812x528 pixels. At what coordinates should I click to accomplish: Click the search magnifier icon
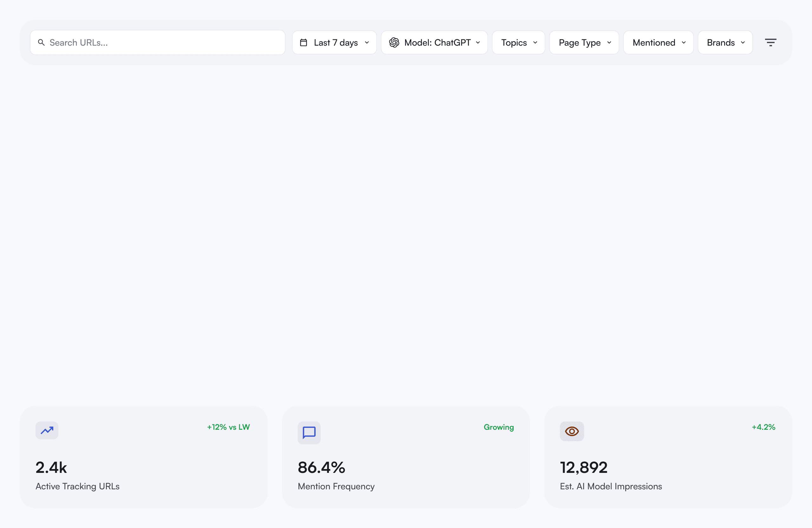[x=41, y=42]
